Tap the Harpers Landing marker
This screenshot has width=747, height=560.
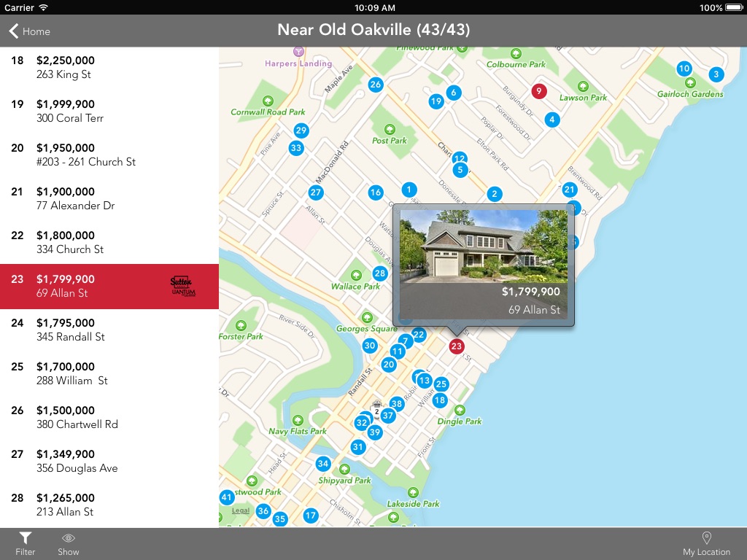[x=298, y=52]
